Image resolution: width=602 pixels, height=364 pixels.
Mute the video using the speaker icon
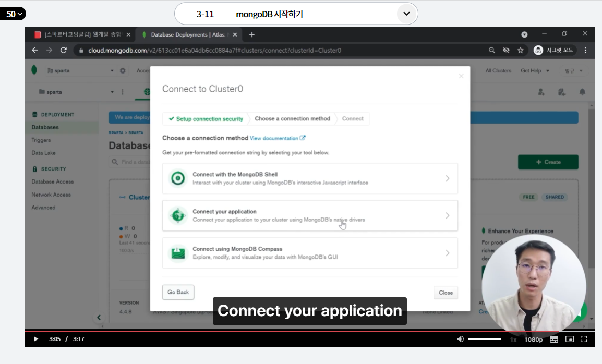[x=460, y=339]
